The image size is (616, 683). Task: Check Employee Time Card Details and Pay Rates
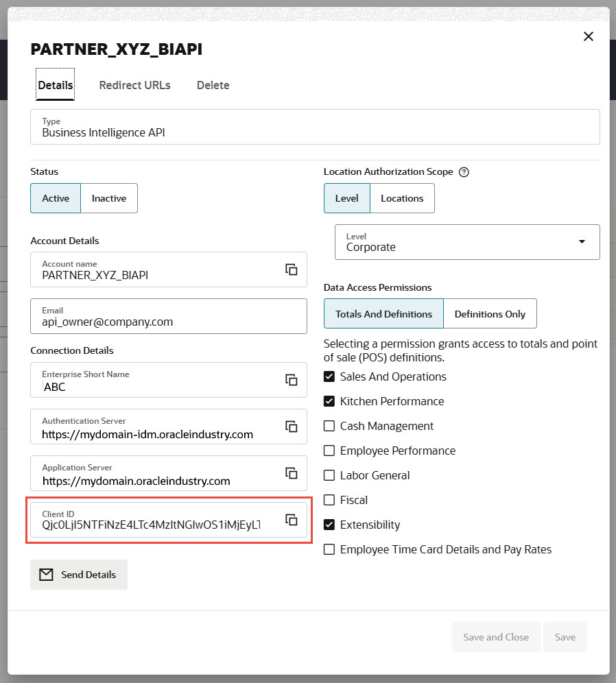[x=329, y=549]
